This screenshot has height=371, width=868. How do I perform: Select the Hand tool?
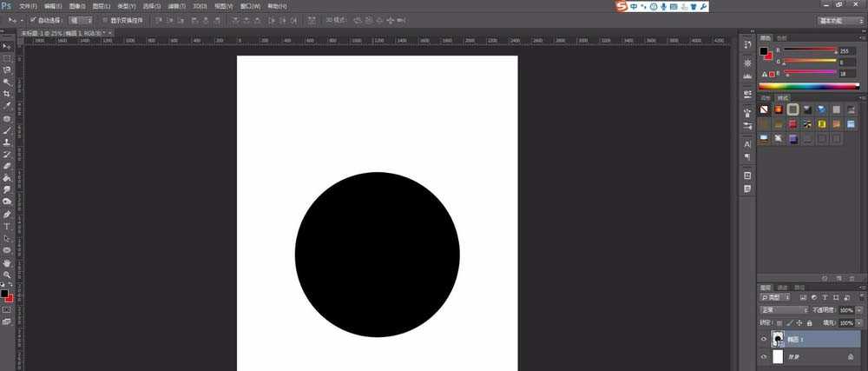(x=7, y=262)
